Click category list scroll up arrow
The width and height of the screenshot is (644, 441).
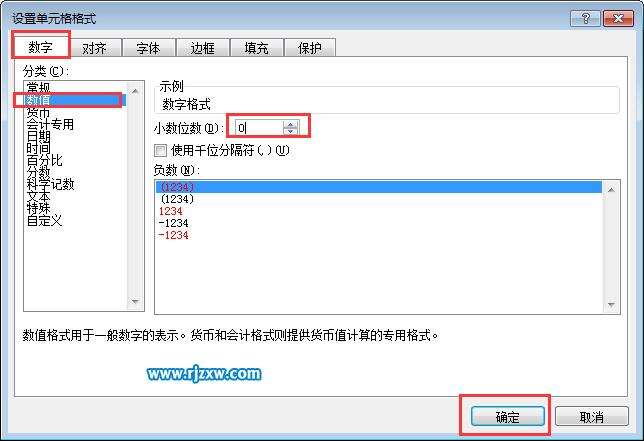point(135,91)
